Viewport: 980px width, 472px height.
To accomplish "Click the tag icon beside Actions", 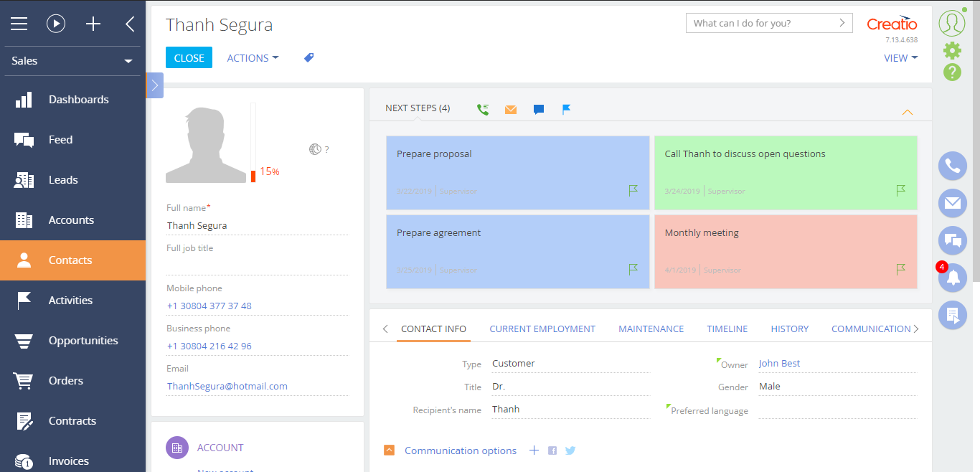I will [308, 58].
